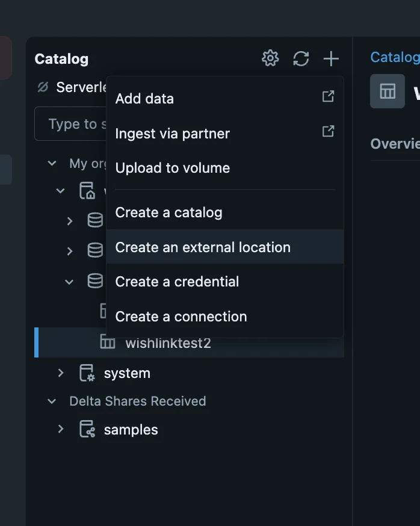Click the Serverless compute status icon

pyautogui.click(x=43, y=87)
